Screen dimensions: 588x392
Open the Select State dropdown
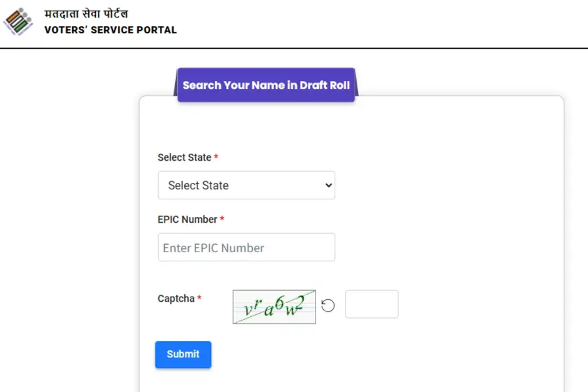click(246, 186)
